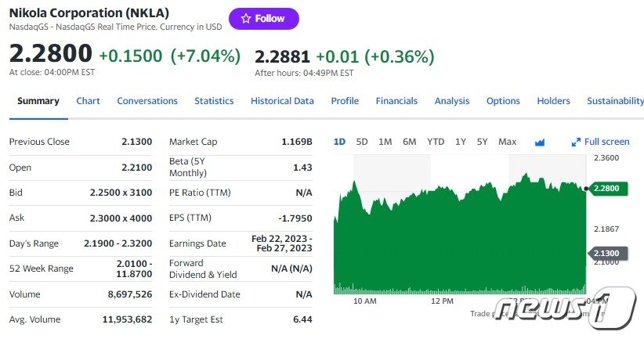Expand chart with Full screen icon

coord(600,142)
